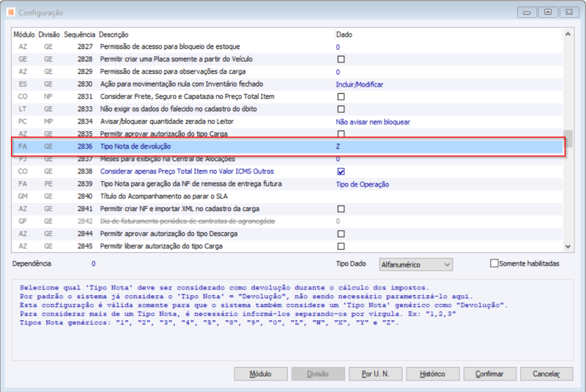Click the scrollbar up arrow of the list

coord(568,34)
